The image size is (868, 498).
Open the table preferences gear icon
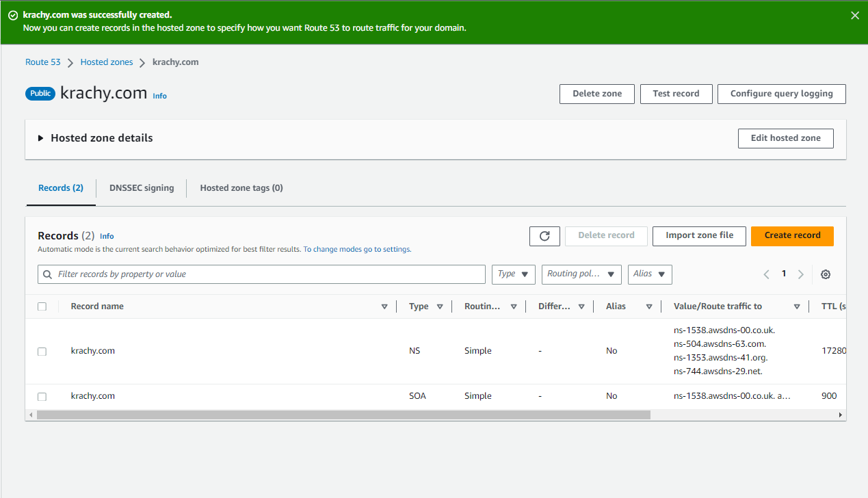click(x=826, y=274)
